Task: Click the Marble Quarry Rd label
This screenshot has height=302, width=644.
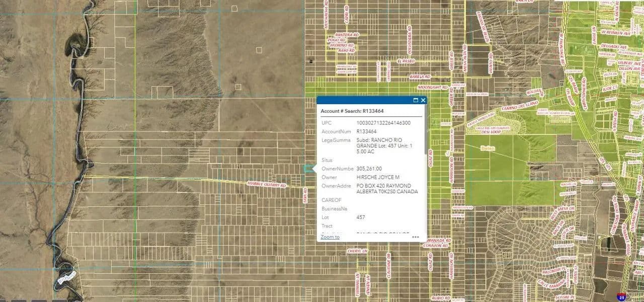Action: 267,185
